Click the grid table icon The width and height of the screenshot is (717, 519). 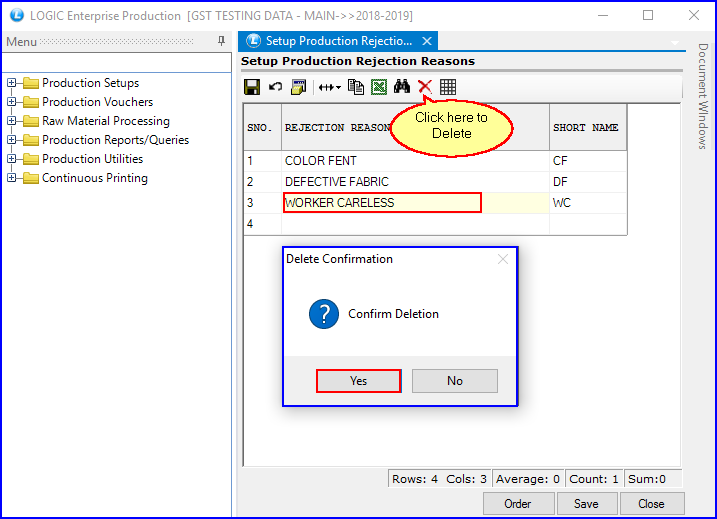(x=448, y=87)
